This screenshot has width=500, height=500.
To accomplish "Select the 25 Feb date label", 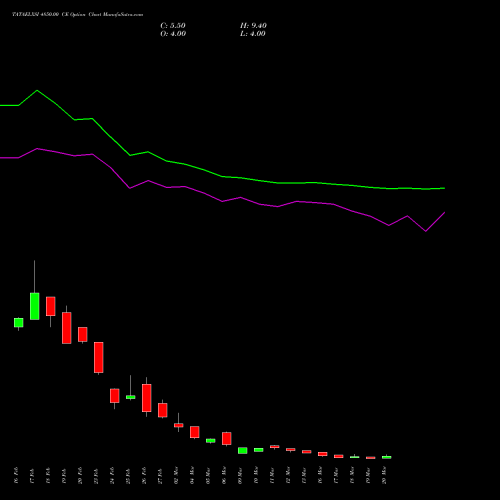I will (x=128, y=475).
